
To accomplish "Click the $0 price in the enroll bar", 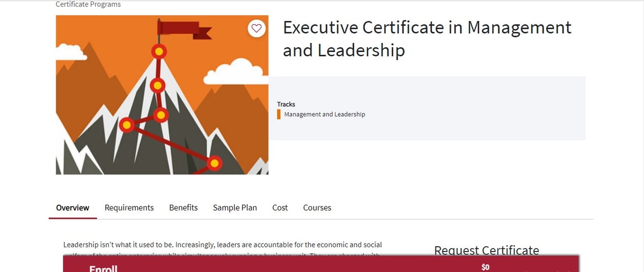I will click(x=486, y=267).
